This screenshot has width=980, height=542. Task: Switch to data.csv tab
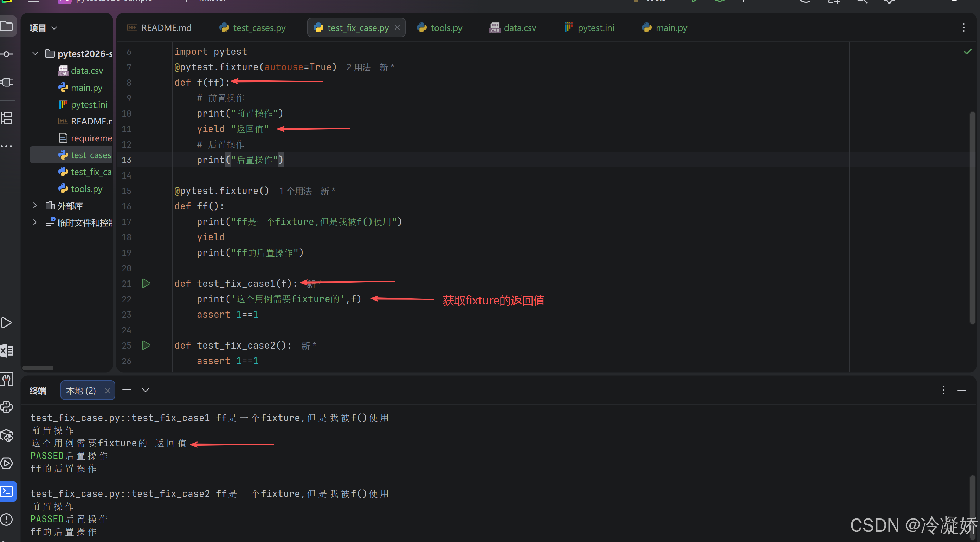pyautogui.click(x=513, y=28)
